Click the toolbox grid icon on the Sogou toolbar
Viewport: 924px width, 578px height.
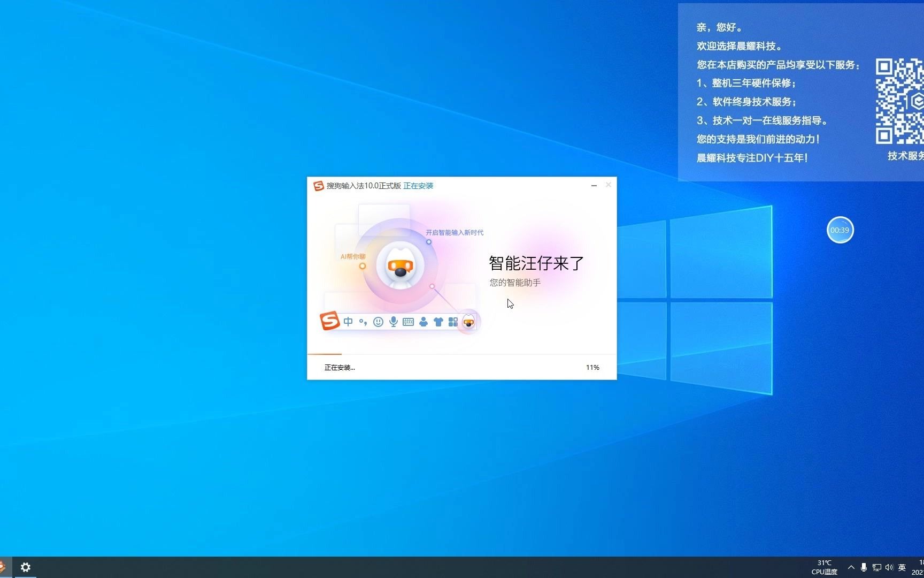(453, 322)
